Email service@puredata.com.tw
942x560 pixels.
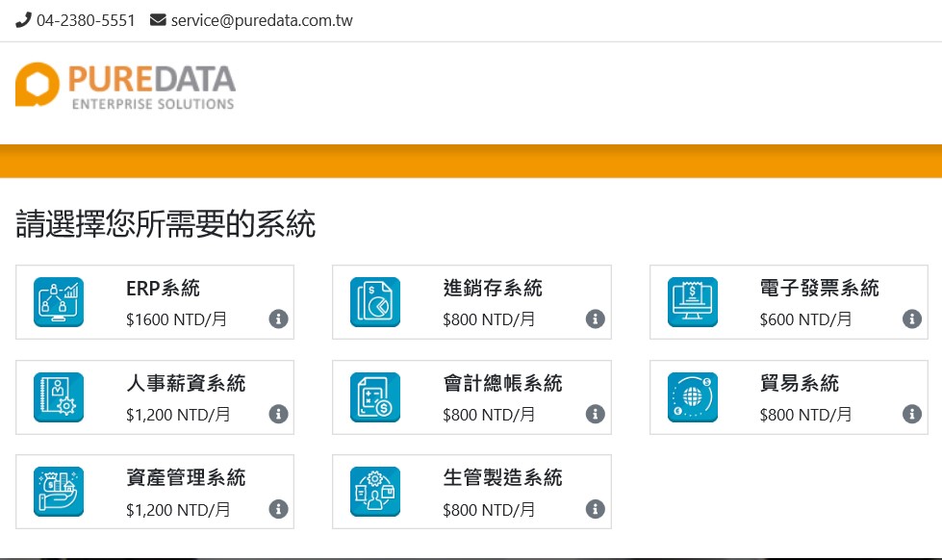click(262, 20)
